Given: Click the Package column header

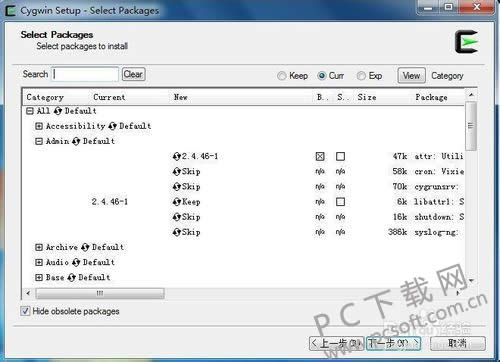Looking at the screenshot, I should pos(431,97).
